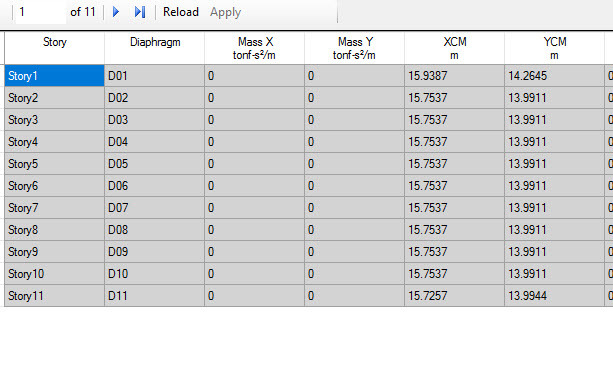Select diaphragm cell D11

coord(154,296)
